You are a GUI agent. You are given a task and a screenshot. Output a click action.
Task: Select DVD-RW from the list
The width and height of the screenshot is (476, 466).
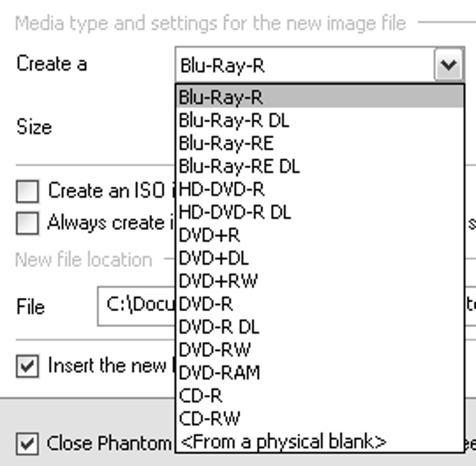pyautogui.click(x=320, y=350)
